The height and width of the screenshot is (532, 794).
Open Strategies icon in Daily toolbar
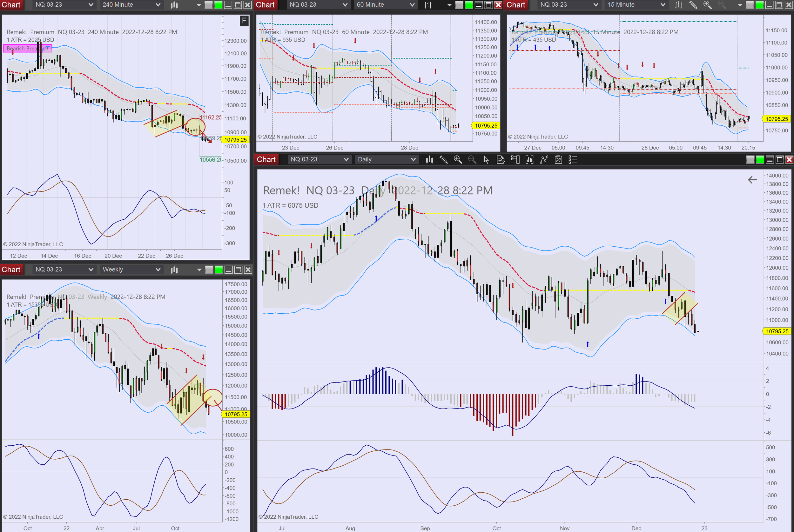(x=544, y=159)
